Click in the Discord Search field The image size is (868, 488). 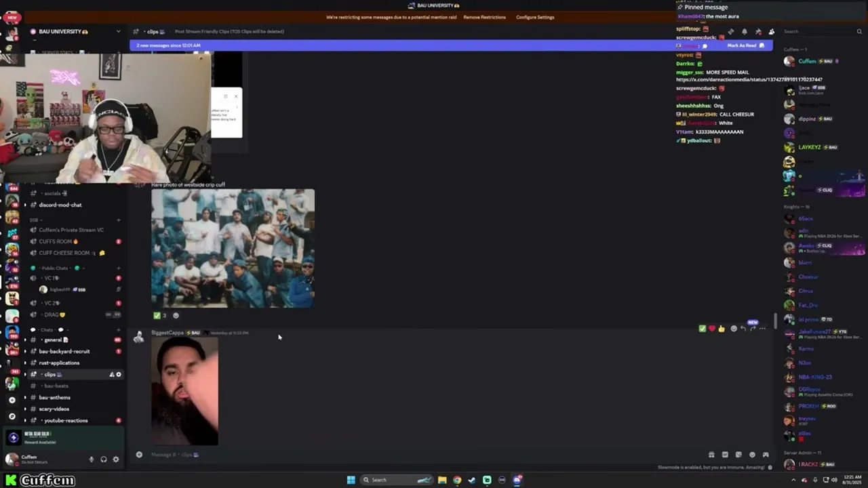click(x=822, y=32)
